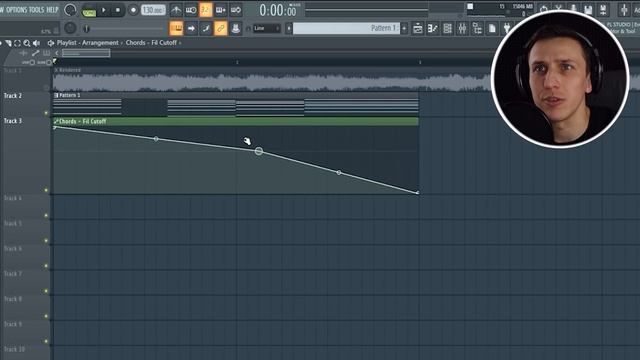Click the time display 0:00:00
The image size is (640, 360).
coord(278,10)
